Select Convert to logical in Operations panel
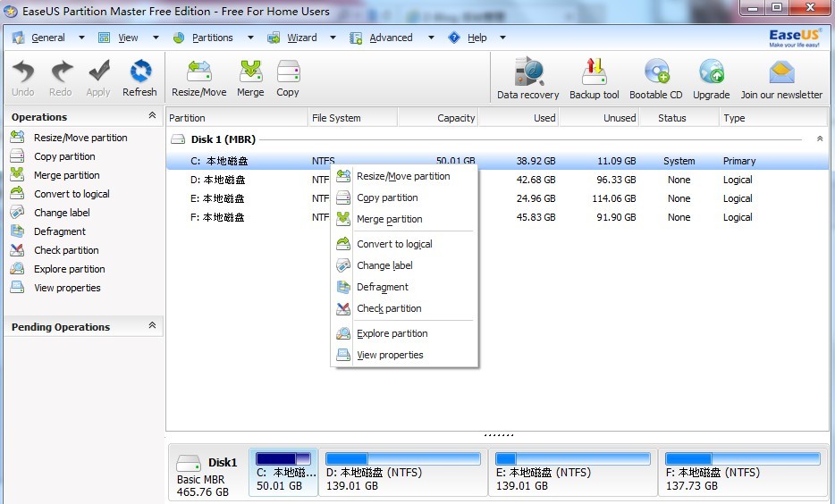This screenshot has width=835, height=504. [72, 194]
